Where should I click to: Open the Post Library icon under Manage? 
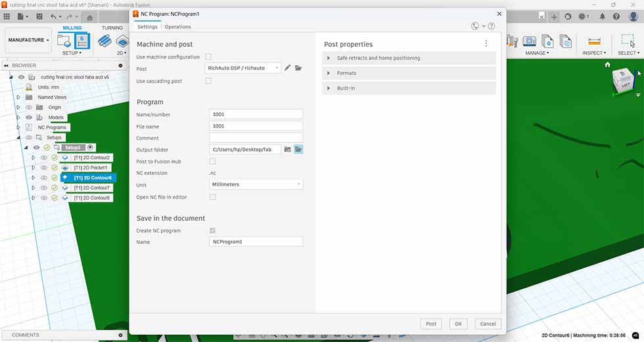point(547,41)
